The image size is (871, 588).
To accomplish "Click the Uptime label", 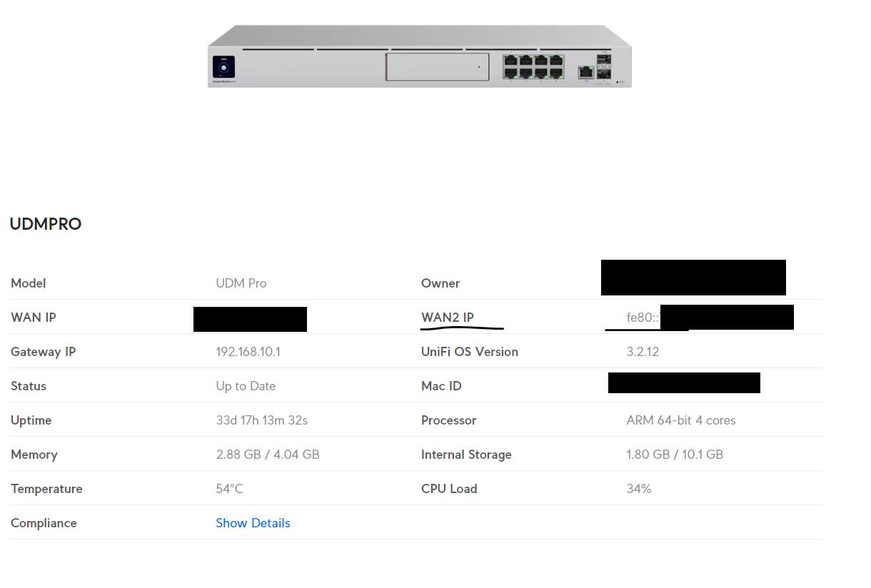I will pos(31,420).
